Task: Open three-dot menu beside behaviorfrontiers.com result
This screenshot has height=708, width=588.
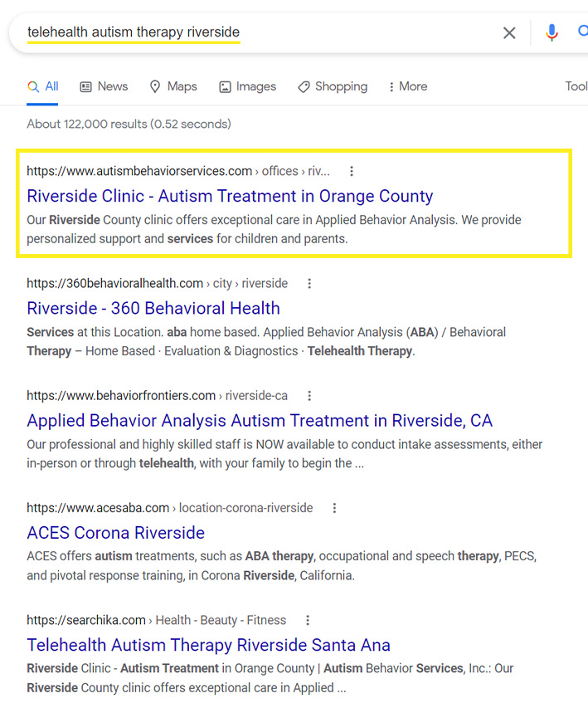Action: tap(309, 396)
